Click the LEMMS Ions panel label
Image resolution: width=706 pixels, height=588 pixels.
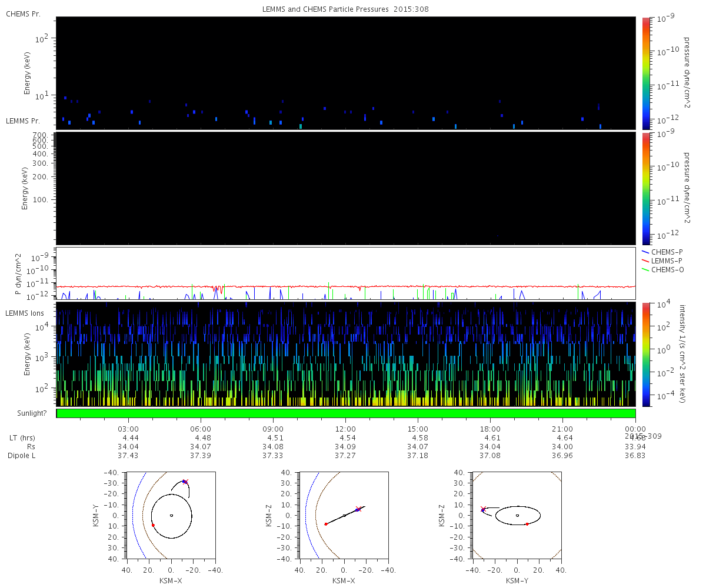point(25,313)
